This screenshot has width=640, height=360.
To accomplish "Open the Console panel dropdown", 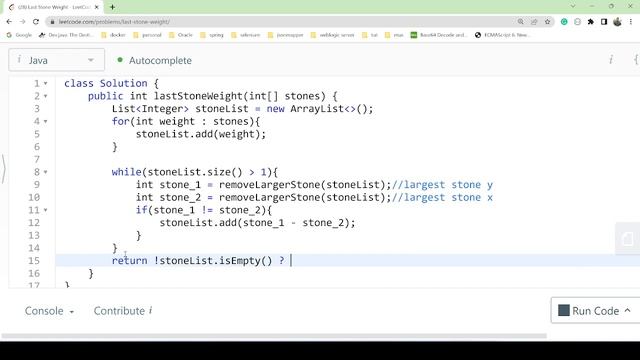I will point(49,311).
